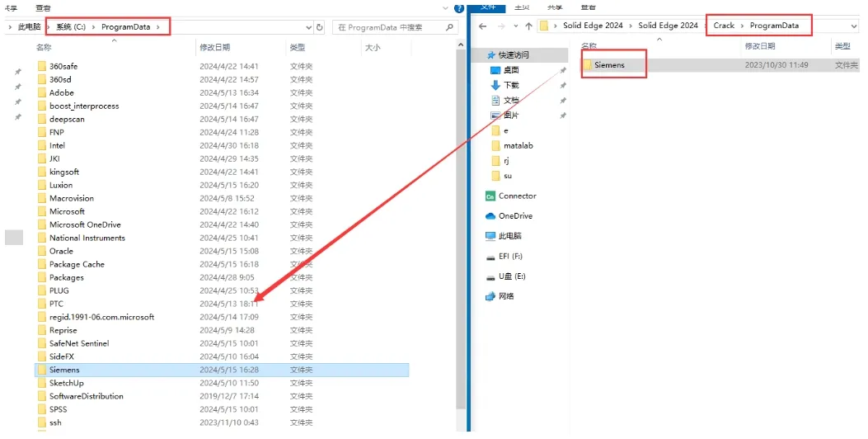Open the 主页 tab in right window
The height and width of the screenshot is (439, 868).
click(522, 7)
